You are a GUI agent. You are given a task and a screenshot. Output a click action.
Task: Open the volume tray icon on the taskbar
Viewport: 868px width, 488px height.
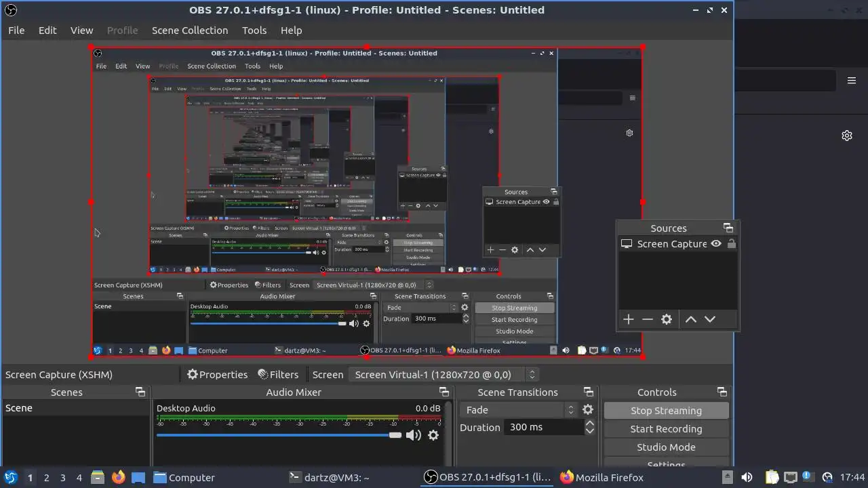(747, 477)
